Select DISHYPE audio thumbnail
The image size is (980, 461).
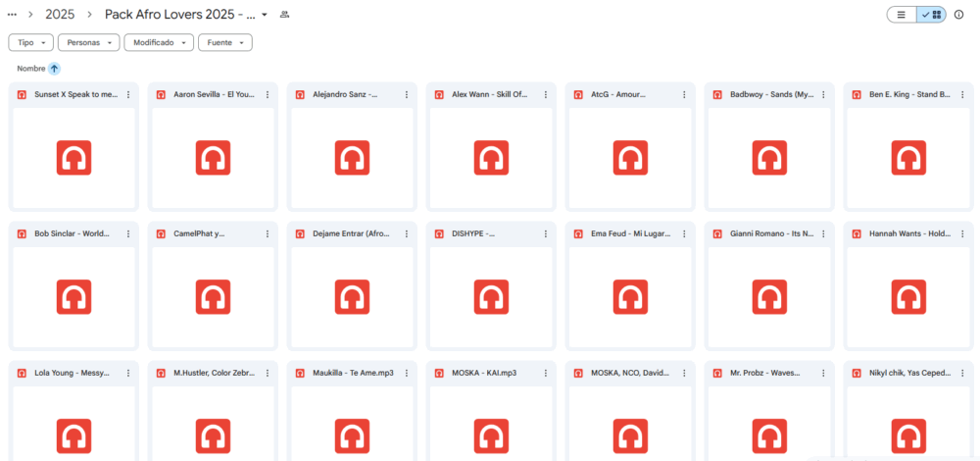point(491,297)
